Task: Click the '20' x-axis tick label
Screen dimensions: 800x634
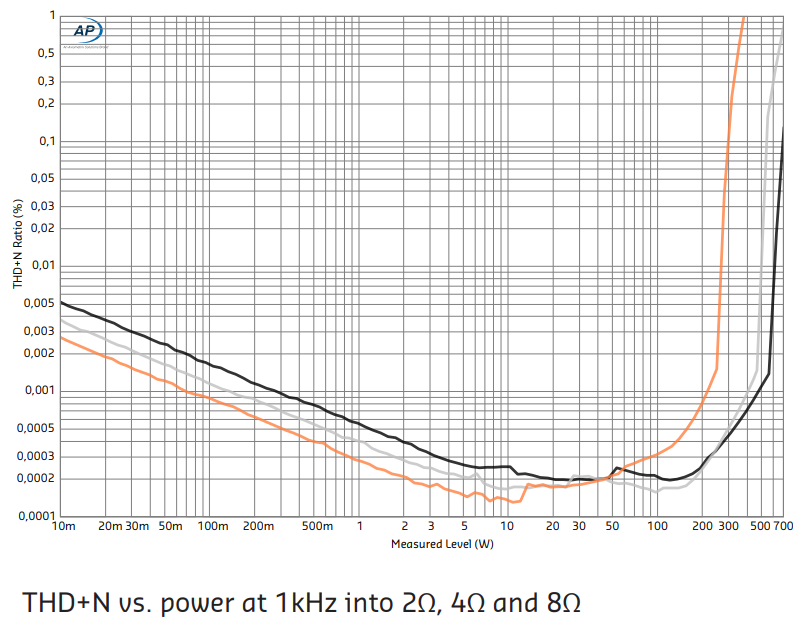Action: coord(553,526)
